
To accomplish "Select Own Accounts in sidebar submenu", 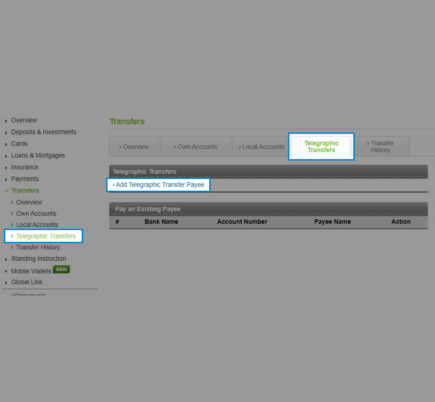I will (x=36, y=213).
